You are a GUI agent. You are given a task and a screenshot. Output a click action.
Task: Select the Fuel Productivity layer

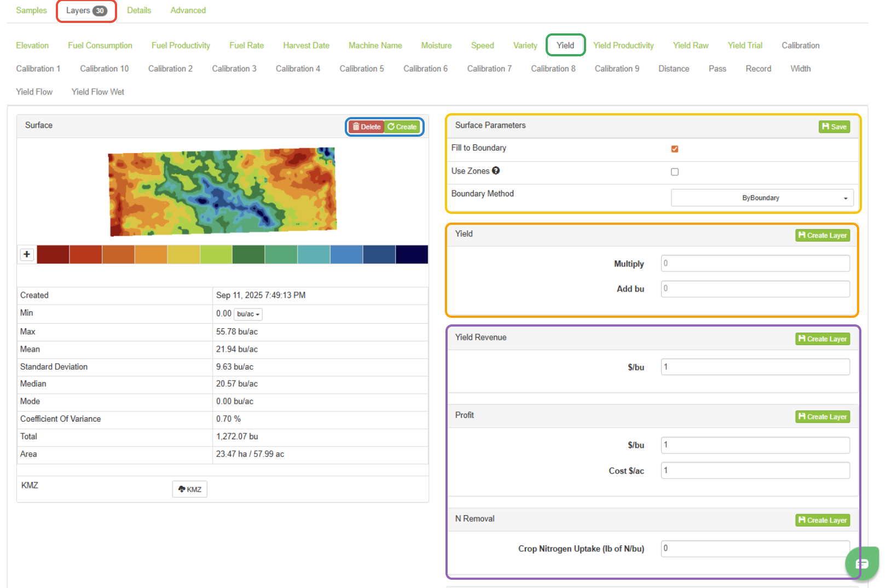[181, 45]
